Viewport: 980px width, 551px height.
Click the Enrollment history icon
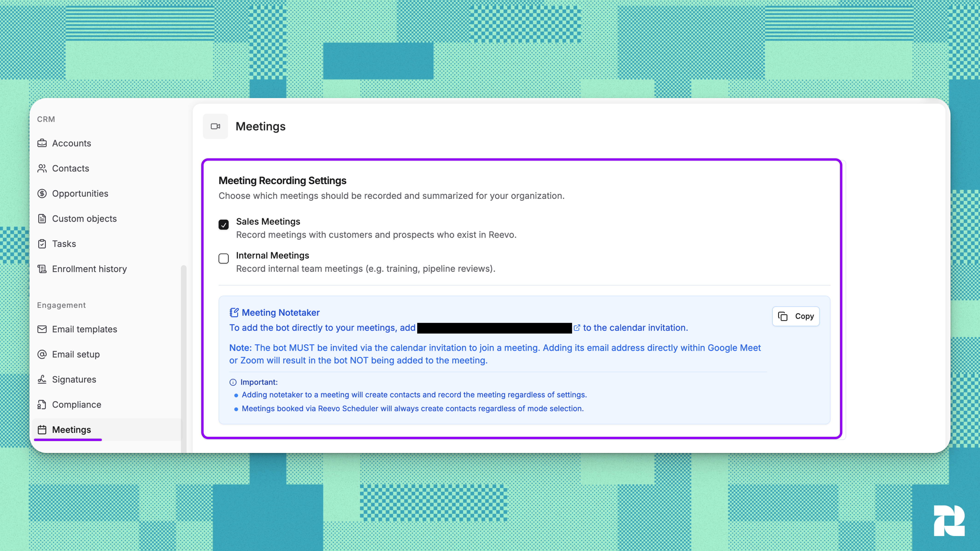point(42,269)
